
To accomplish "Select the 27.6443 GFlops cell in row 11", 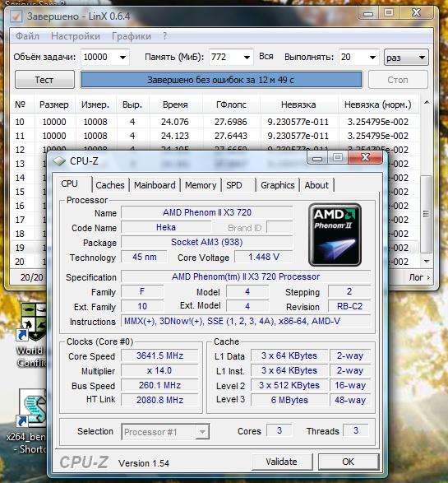I will coord(231,136).
